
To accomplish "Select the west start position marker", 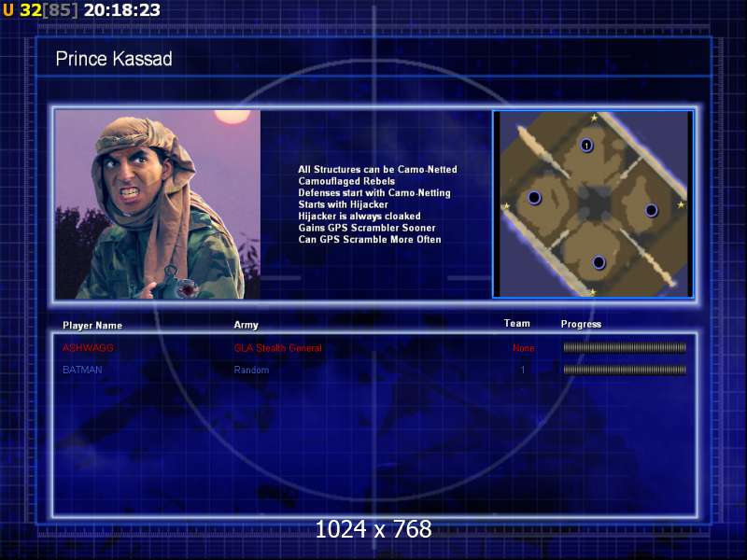I will [534, 197].
